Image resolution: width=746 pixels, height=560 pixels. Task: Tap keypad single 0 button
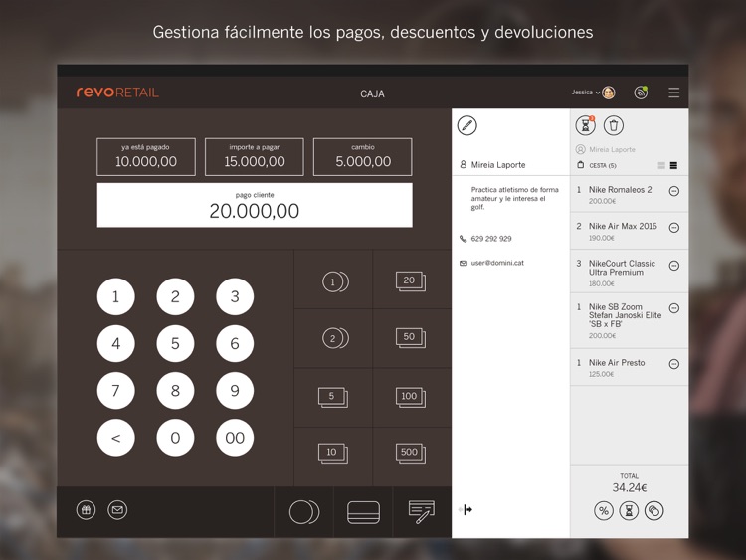175,438
